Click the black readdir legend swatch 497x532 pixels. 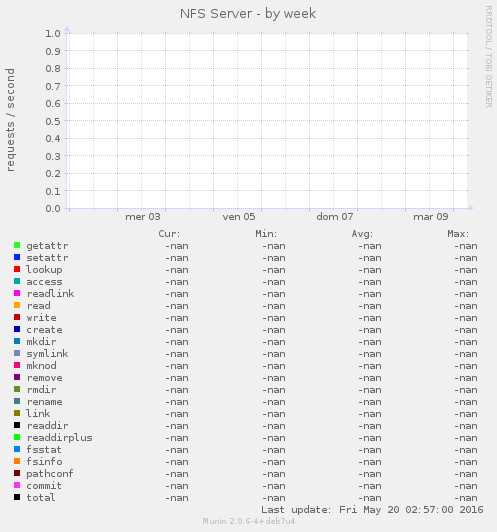coord(17,425)
